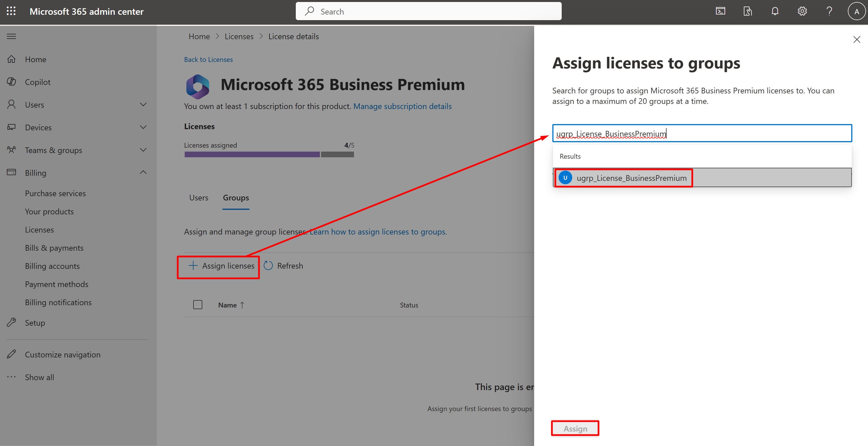Open Learn how to assign licenses link
This screenshot has height=446, width=868.
tap(378, 232)
